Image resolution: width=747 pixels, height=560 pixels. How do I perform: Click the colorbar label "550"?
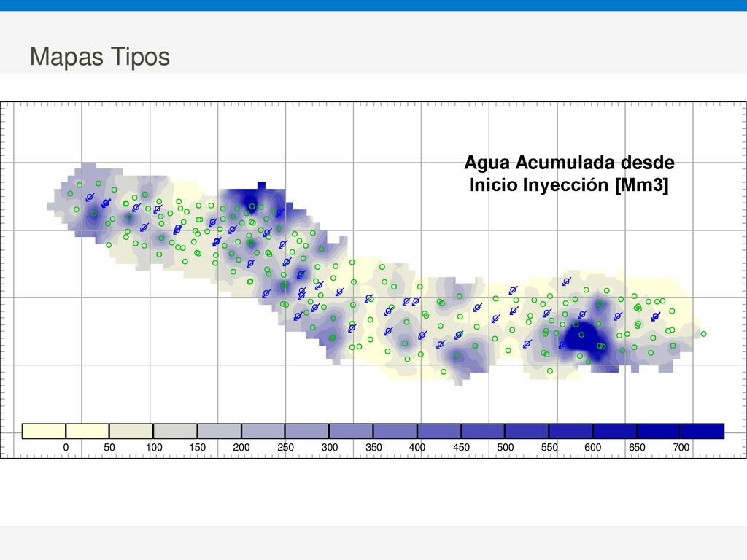(549, 447)
